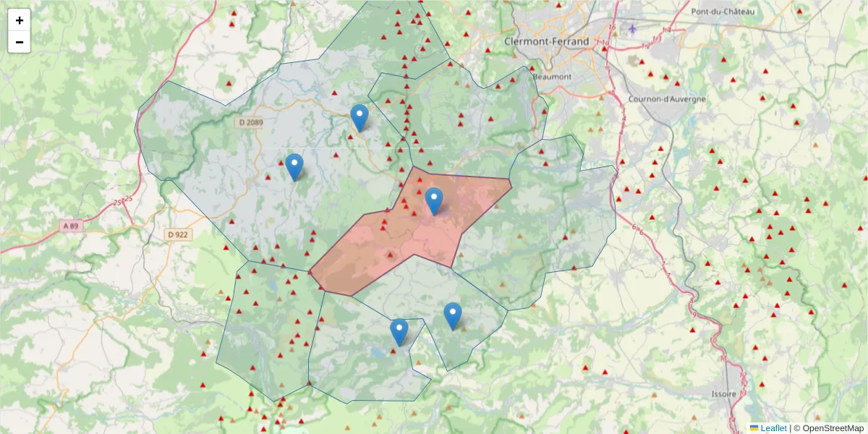Zoom out using the minus button
868x434 pixels.
(19, 41)
